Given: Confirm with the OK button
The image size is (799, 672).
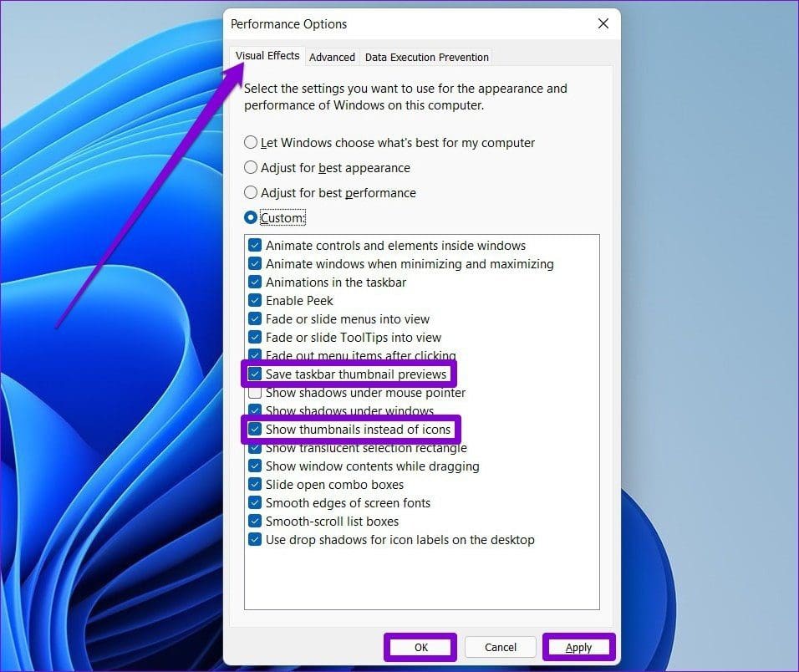Looking at the screenshot, I should pos(421,647).
